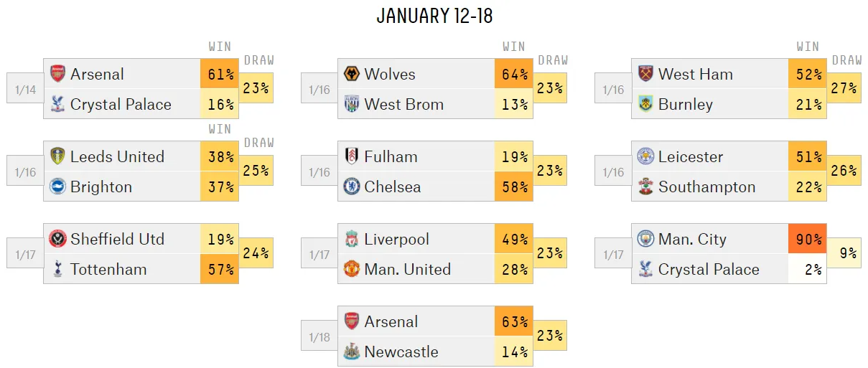
Task: Click the 1/14 match date label
Action: [25, 90]
